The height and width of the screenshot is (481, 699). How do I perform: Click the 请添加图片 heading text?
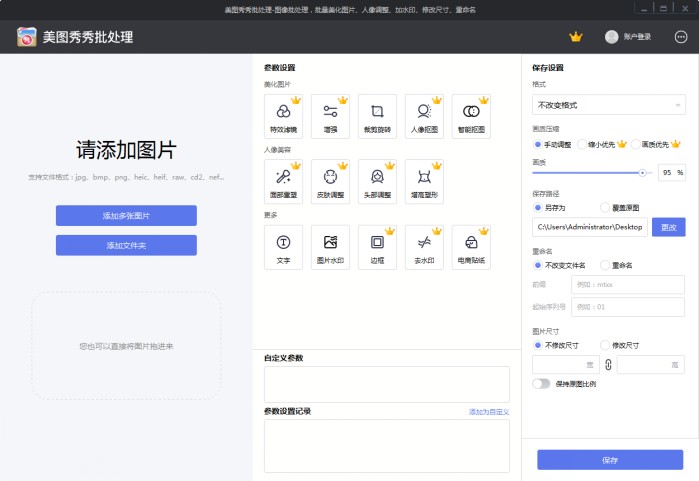126,150
